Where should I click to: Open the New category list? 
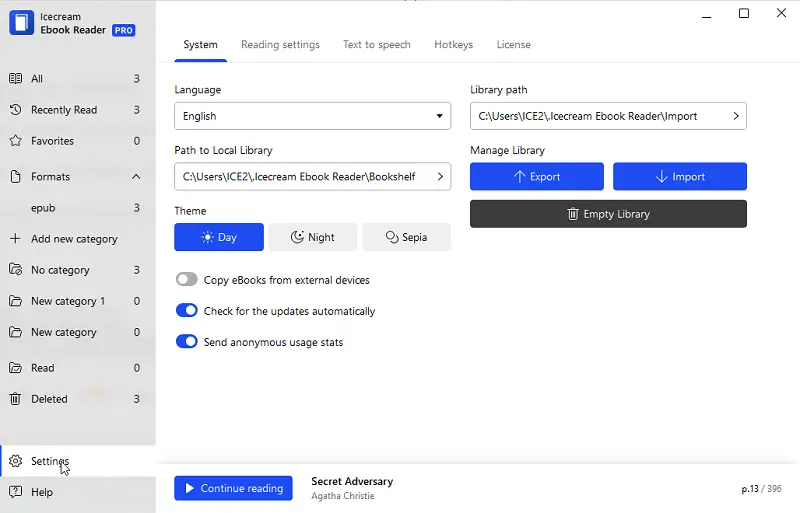78,332
